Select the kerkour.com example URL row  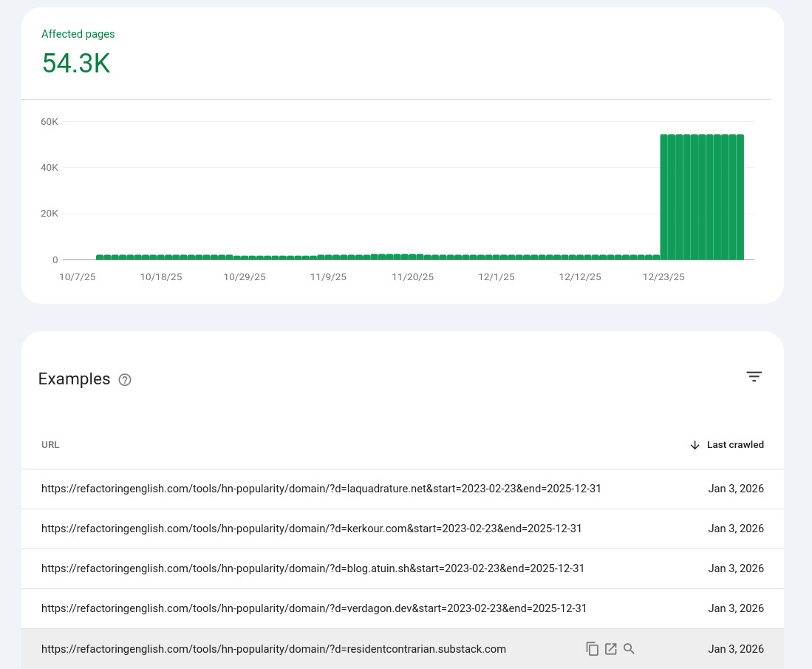[311, 529]
